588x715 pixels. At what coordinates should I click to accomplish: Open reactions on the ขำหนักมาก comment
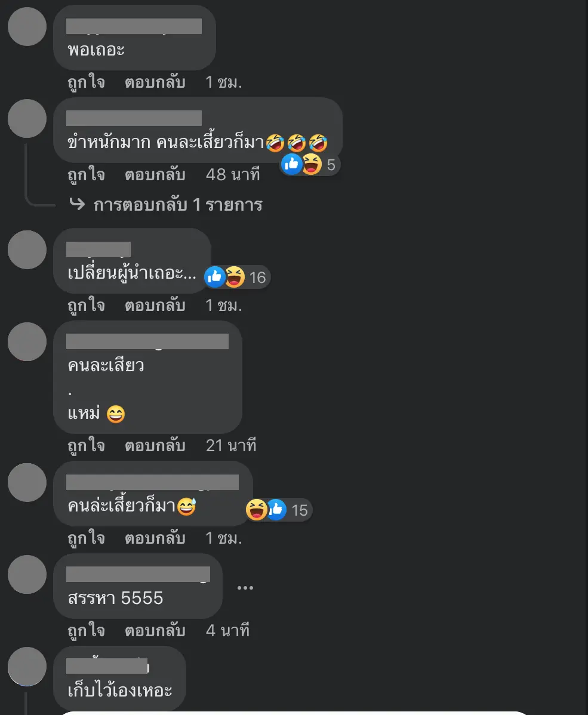pyautogui.click(x=310, y=165)
